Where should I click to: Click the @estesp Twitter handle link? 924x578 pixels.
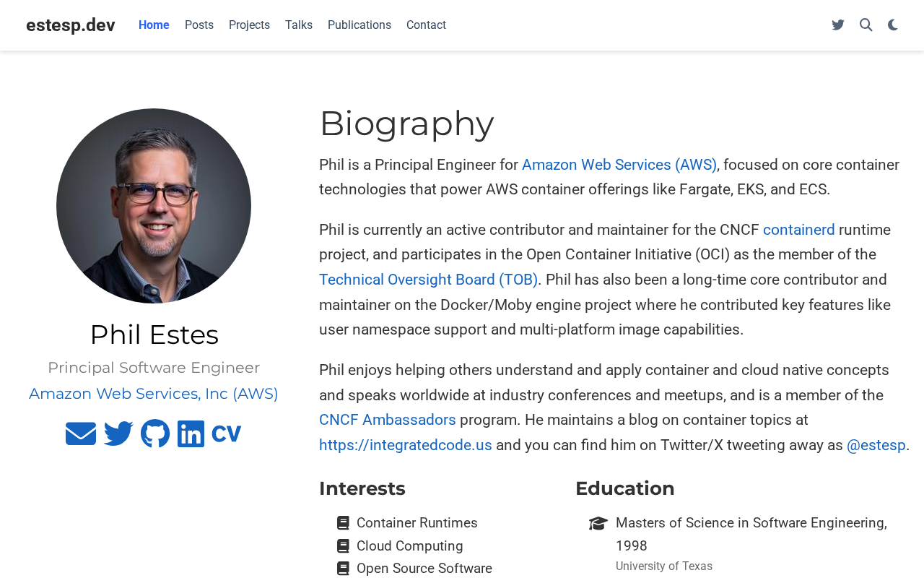pyautogui.click(x=876, y=445)
